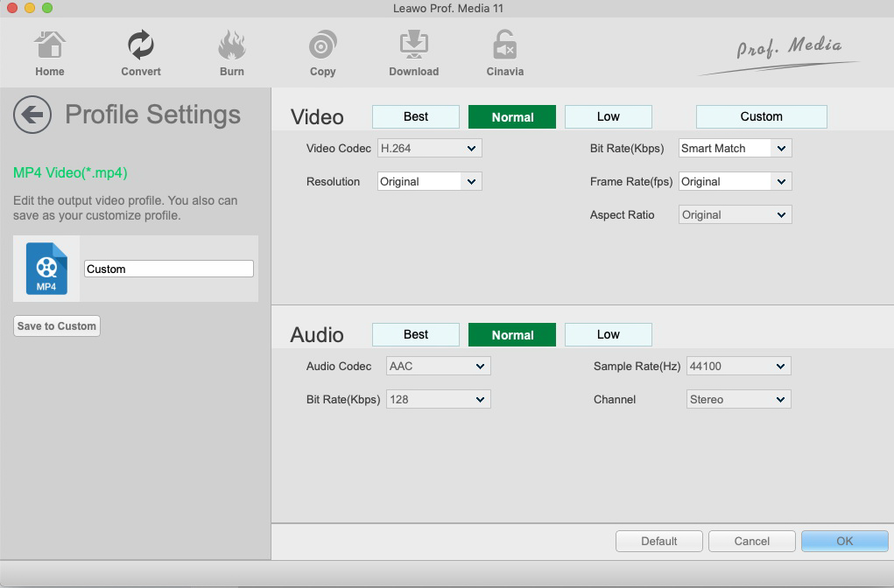
Task: Select the Copy disc icon
Action: [322, 45]
